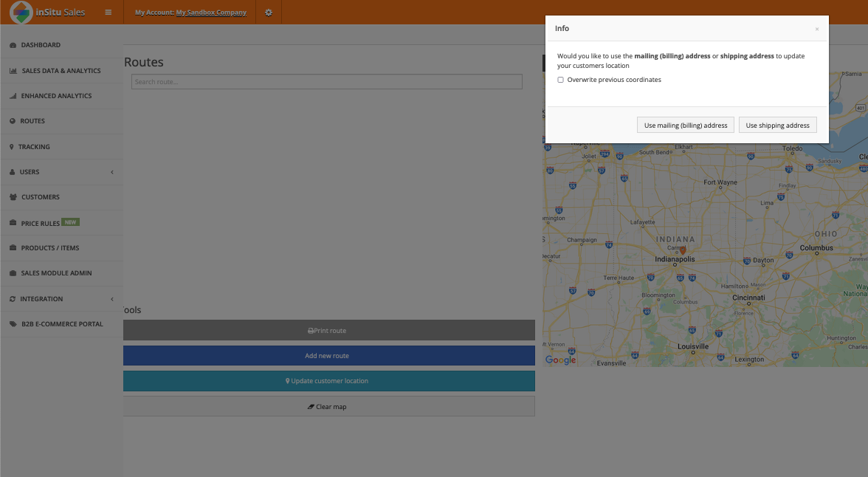Choose Use mailing (billing) address

(685, 126)
